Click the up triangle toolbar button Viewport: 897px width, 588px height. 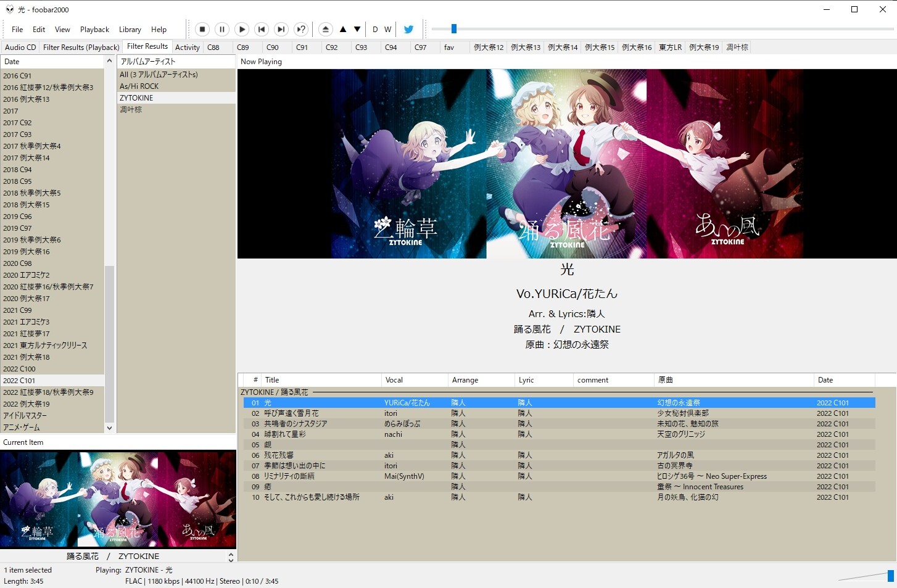[343, 29]
